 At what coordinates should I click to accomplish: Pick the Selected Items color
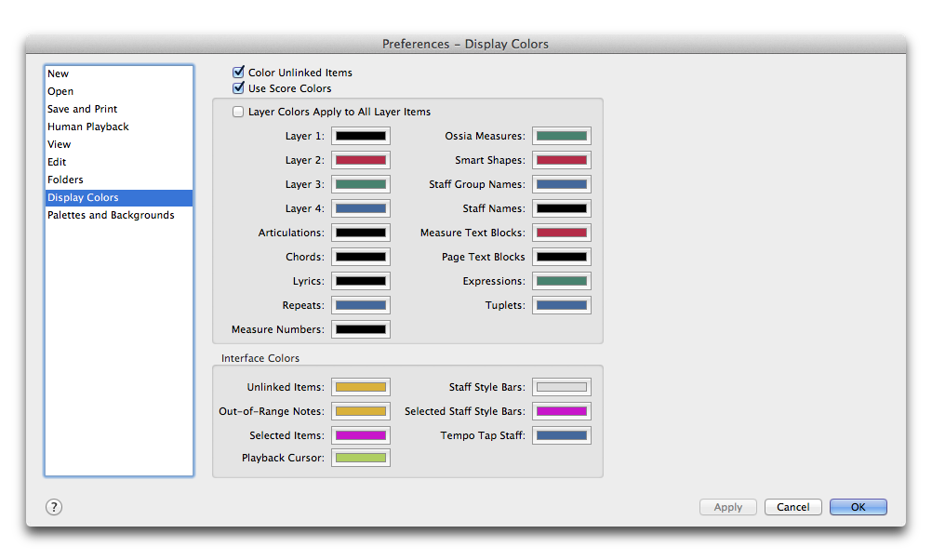tap(361, 435)
